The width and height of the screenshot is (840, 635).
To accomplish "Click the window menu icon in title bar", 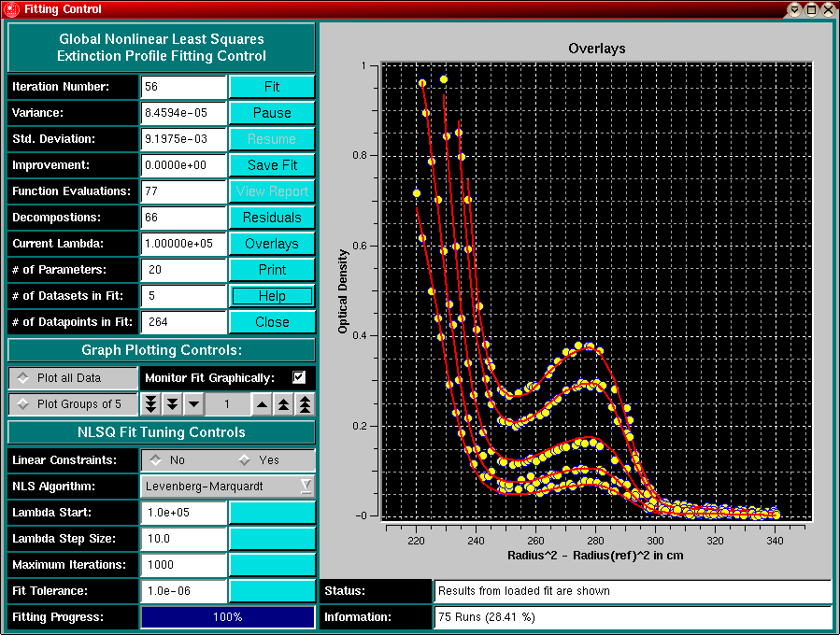I will point(10,9).
